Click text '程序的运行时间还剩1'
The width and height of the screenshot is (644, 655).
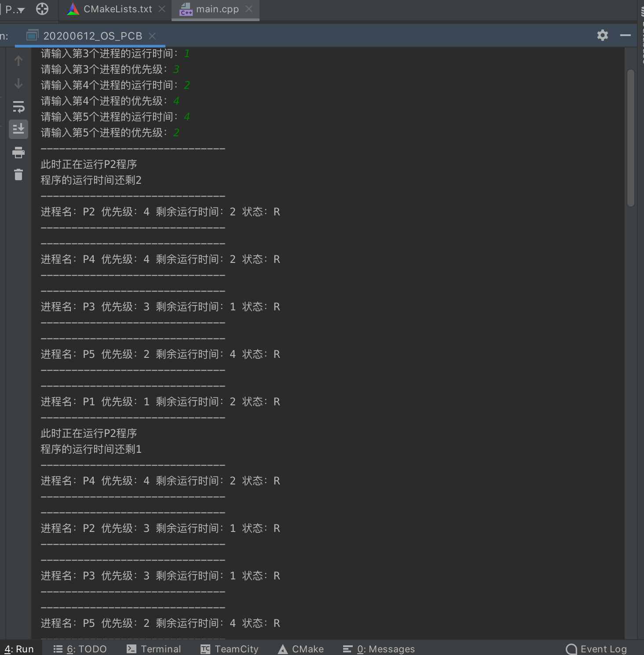91,449
